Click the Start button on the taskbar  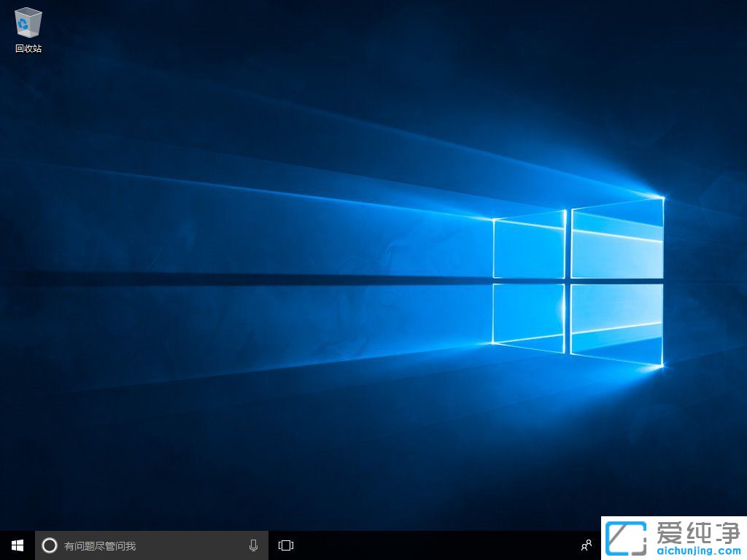[16, 545]
